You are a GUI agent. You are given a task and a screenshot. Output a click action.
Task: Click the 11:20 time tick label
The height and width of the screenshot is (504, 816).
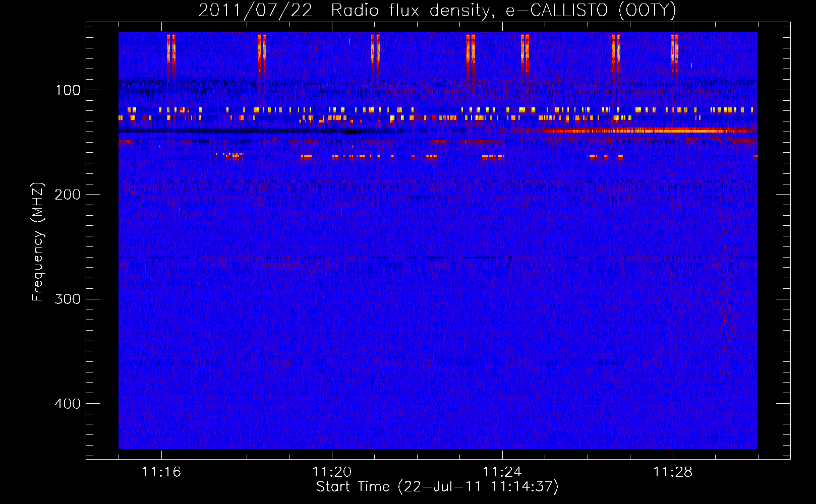(332, 472)
